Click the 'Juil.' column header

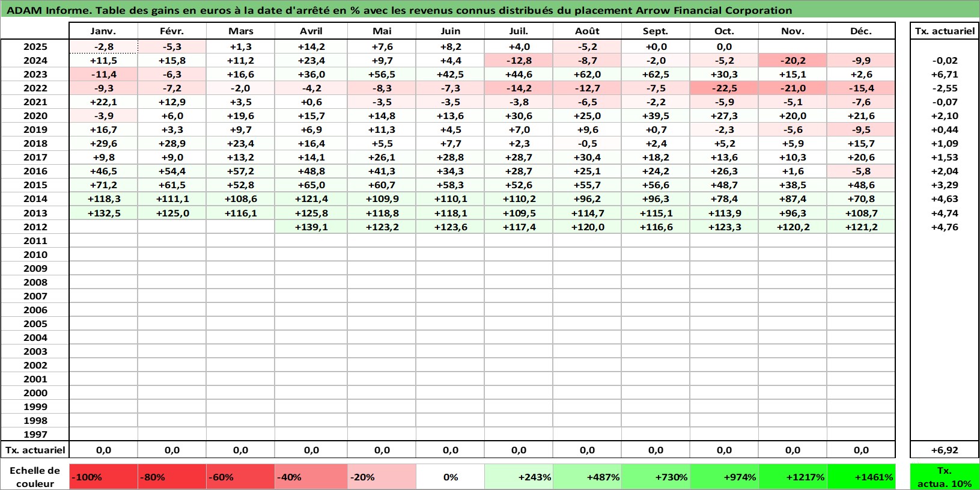coord(519,31)
